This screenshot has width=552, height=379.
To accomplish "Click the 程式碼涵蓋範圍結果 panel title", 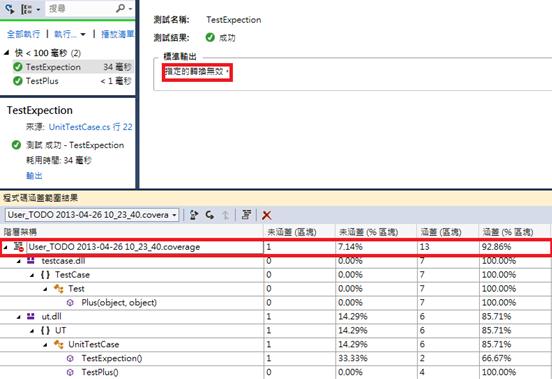I will click(40, 198).
